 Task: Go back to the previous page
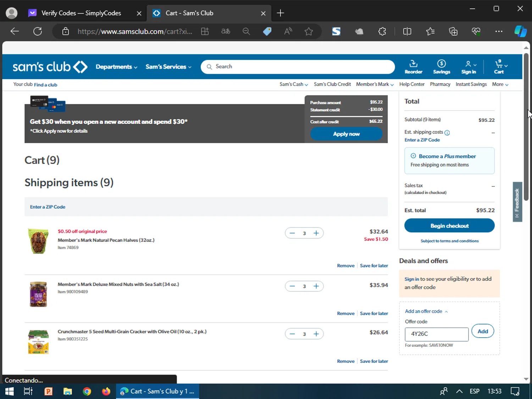coord(15,32)
